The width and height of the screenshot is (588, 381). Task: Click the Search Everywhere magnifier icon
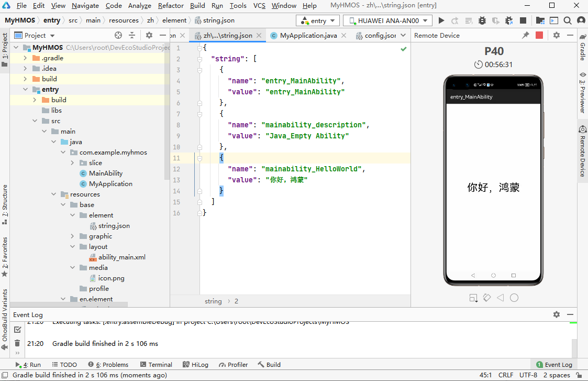click(x=567, y=21)
